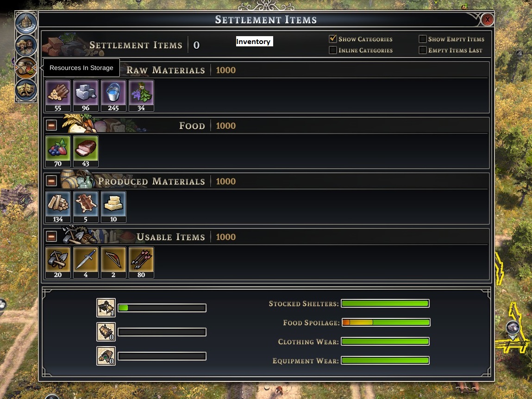Uncheck the Show Categories checkbox
The width and height of the screenshot is (532, 399).
pyautogui.click(x=333, y=39)
